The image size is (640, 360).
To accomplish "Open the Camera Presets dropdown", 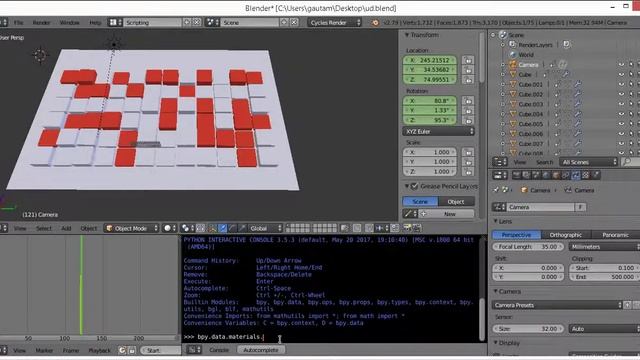I will coord(557,305).
